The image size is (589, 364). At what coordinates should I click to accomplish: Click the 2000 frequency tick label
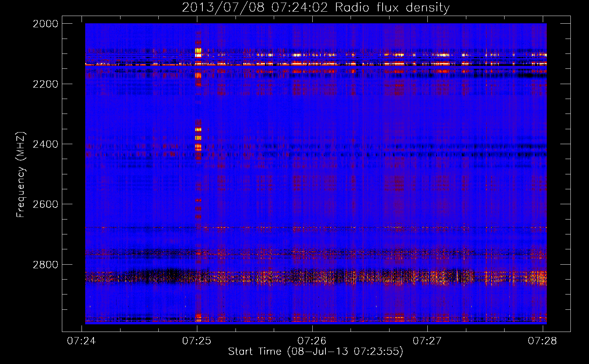pyautogui.click(x=46, y=24)
